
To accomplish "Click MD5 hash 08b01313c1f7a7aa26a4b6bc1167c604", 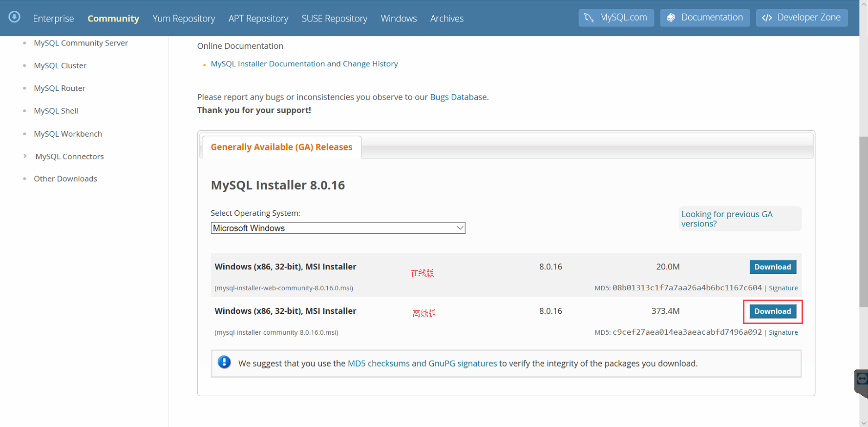I will [687, 288].
